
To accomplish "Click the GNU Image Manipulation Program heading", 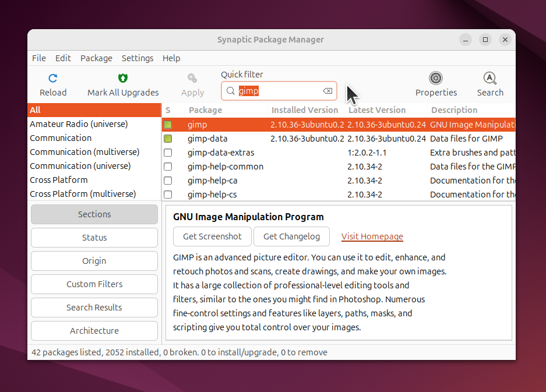I will click(248, 217).
